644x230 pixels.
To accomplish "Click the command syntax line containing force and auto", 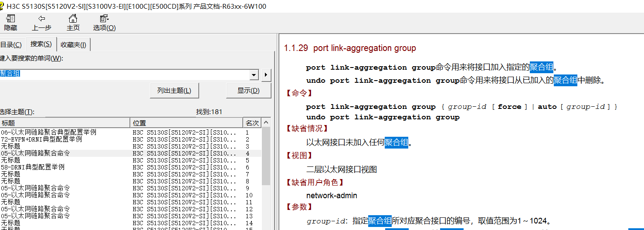I will (462, 107).
